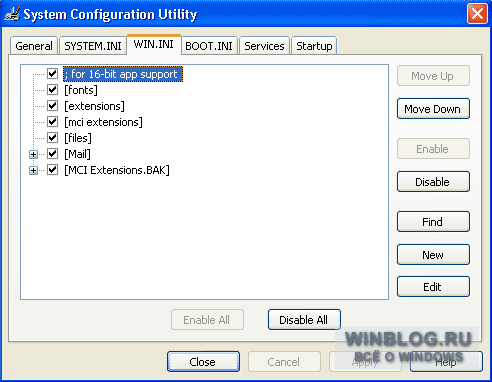Image resolution: width=492 pixels, height=382 pixels.
Task: Open the Services tab
Action: tap(264, 46)
